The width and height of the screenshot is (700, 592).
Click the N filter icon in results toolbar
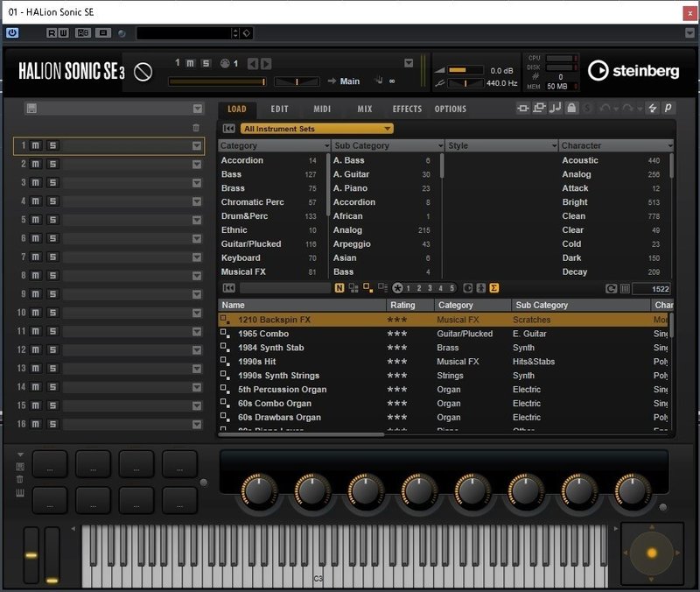tap(339, 288)
